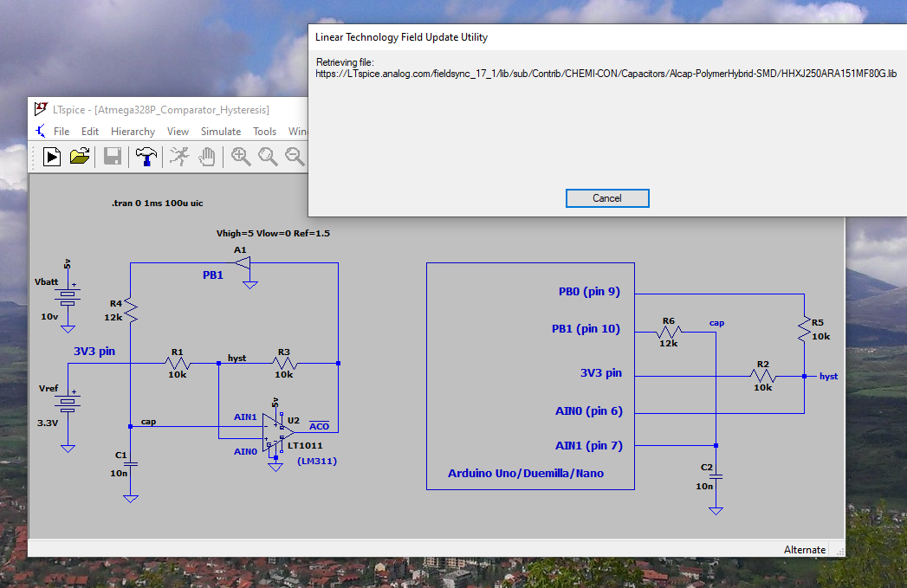907x588 pixels.
Task: Click the retrieving file URL text
Action: [606, 74]
